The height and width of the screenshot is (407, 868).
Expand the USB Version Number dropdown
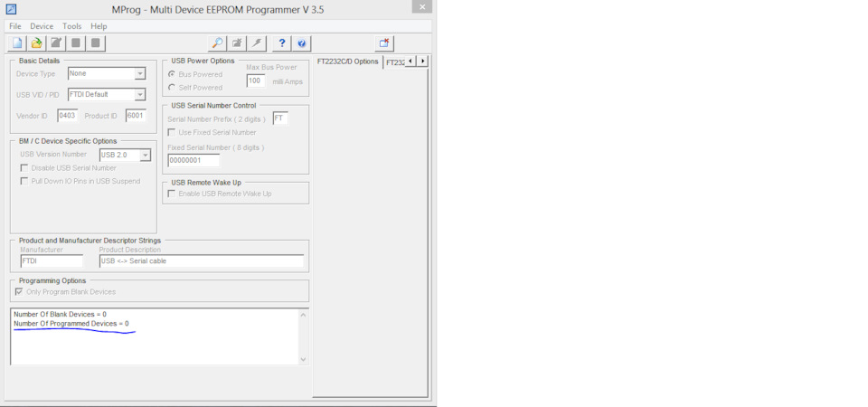[x=145, y=155]
